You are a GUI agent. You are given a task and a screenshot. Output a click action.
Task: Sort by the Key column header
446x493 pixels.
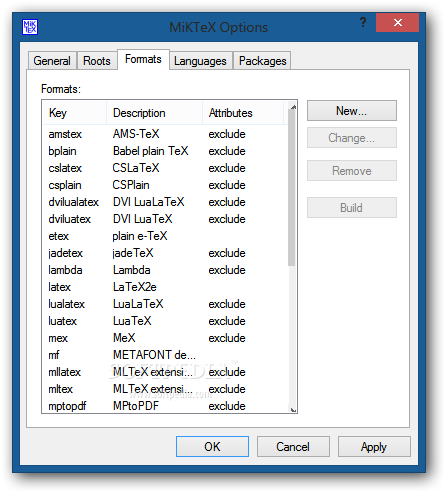[x=75, y=113]
